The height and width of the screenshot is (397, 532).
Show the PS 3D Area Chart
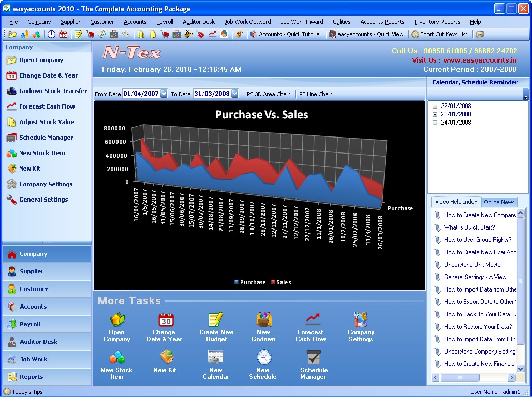tap(269, 94)
